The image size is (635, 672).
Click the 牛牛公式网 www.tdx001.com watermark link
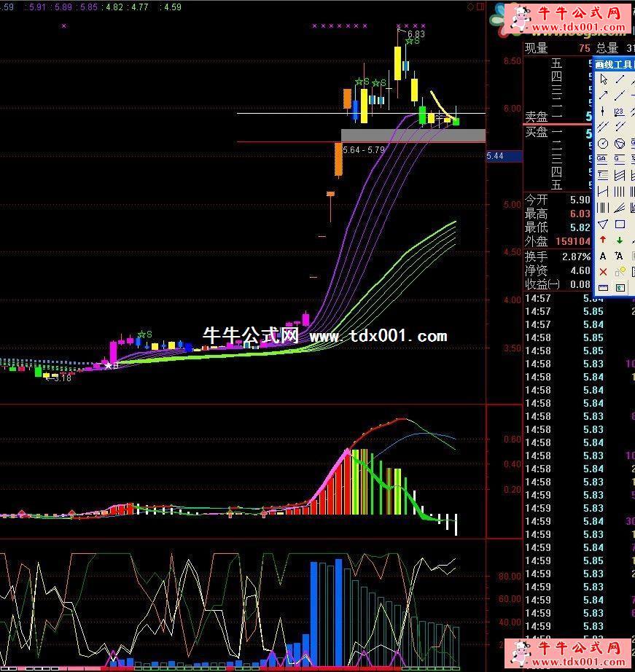click(324, 335)
